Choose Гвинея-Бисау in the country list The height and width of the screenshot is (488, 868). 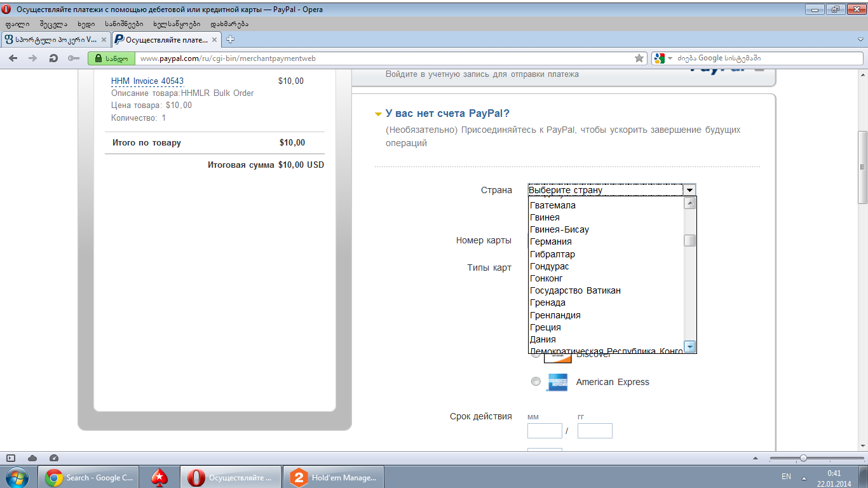coord(559,229)
